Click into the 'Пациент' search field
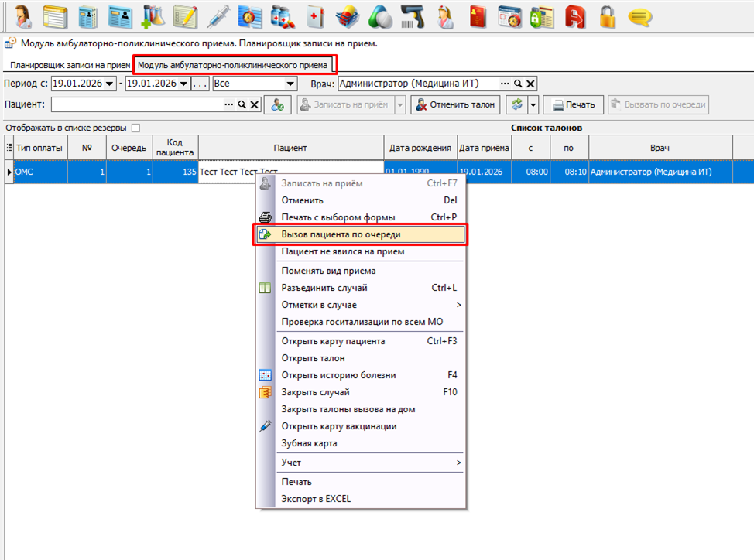The width and height of the screenshot is (754, 560). pos(137,104)
